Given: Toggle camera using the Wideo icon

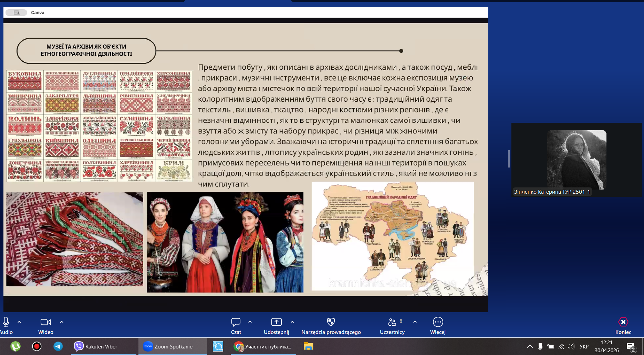Looking at the screenshot, I should [x=46, y=322].
